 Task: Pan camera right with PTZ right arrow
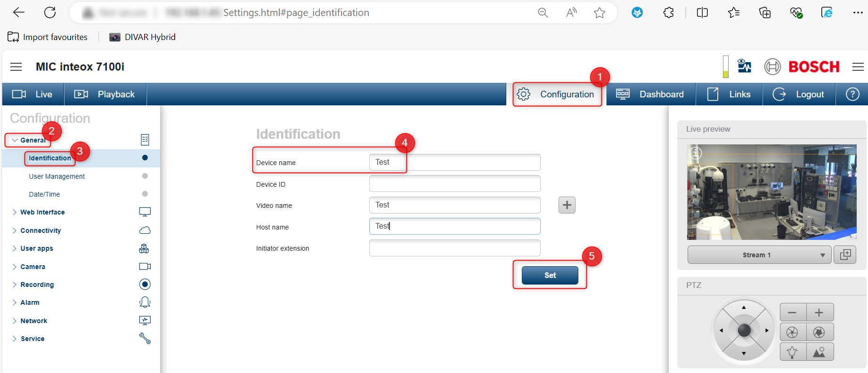tap(767, 331)
